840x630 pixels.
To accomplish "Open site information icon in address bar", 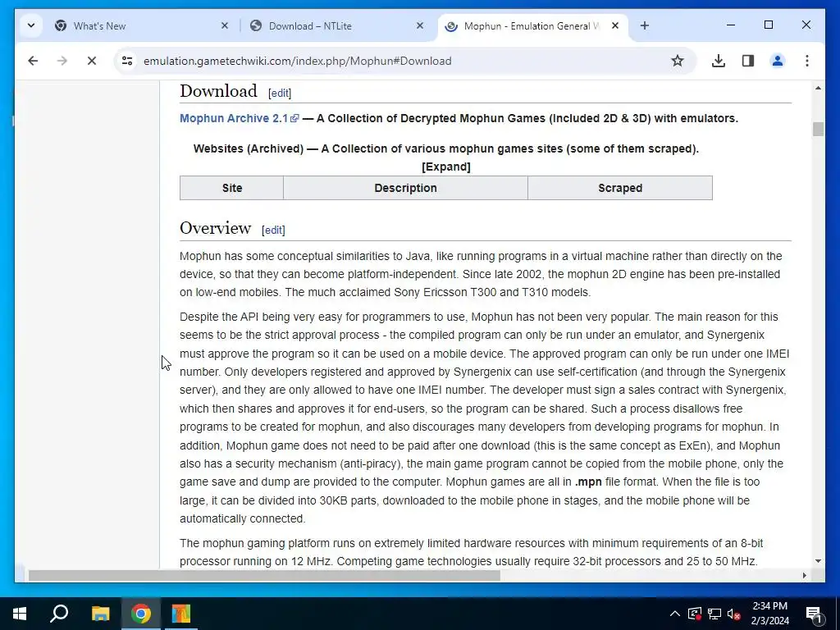I will click(x=127, y=61).
